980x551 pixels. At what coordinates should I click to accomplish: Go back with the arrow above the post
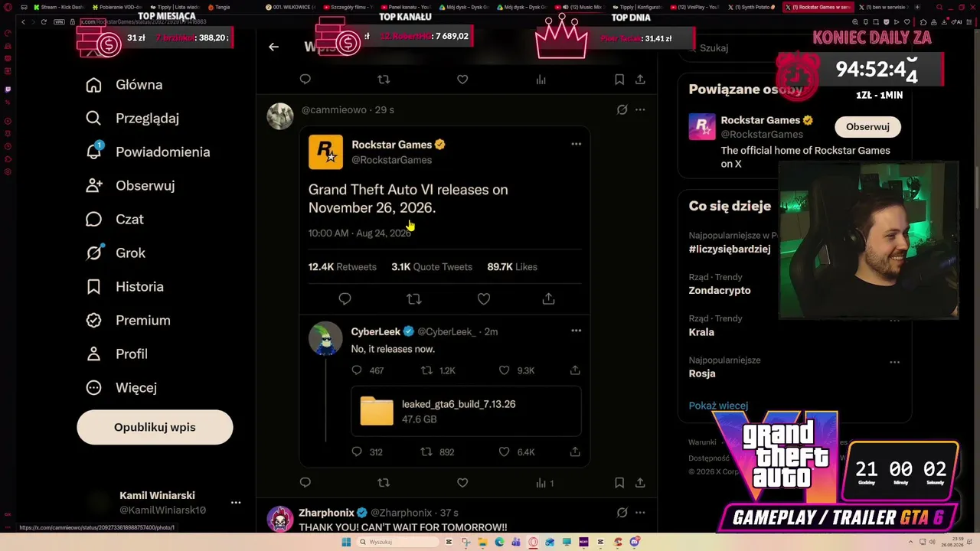(x=273, y=47)
